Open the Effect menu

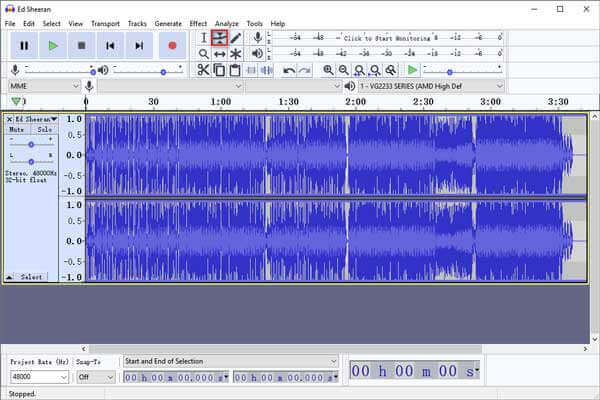198,24
